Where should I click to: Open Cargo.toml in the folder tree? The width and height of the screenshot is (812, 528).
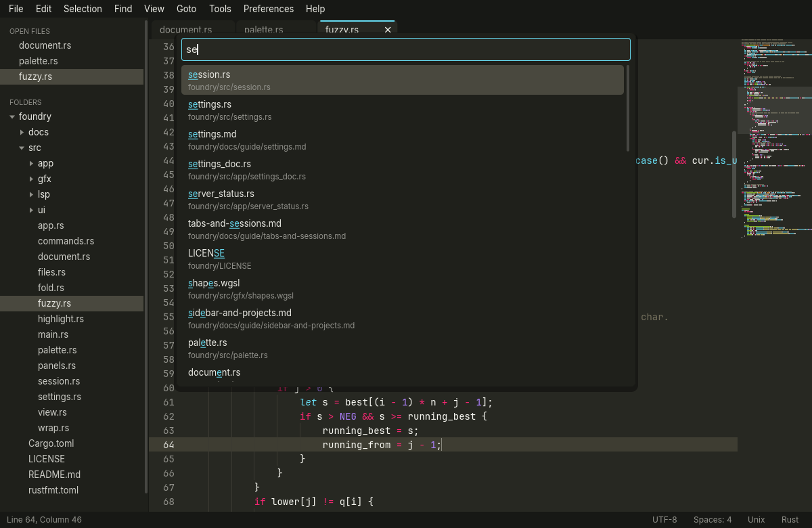72,443
